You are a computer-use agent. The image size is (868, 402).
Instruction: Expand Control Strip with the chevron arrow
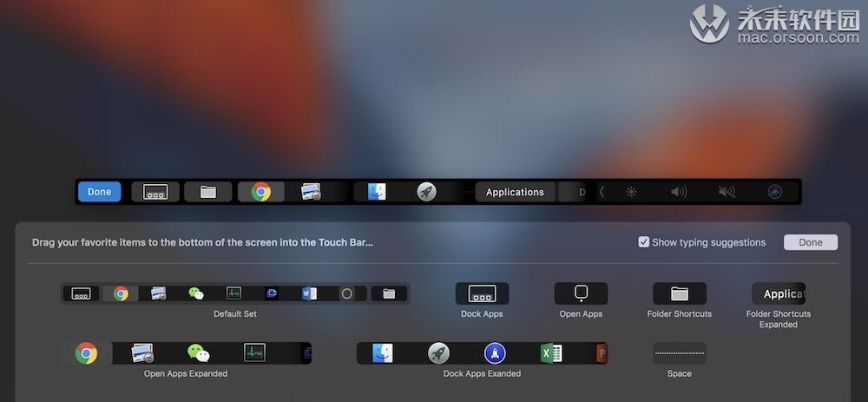tap(602, 192)
